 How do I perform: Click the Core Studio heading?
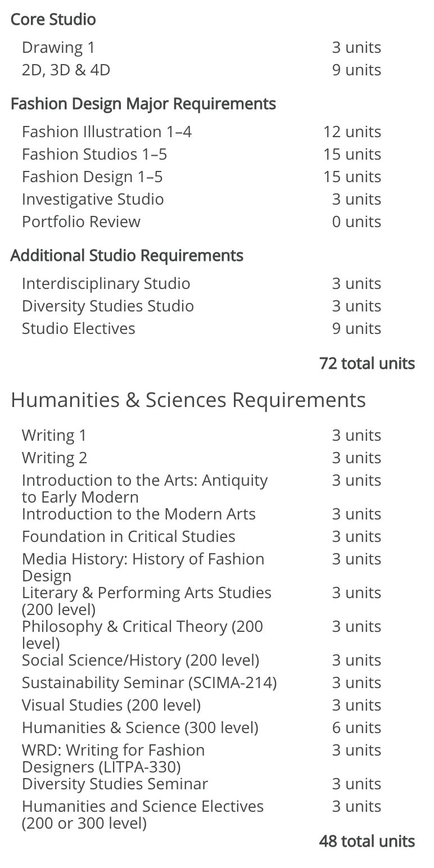pyautogui.click(x=53, y=20)
